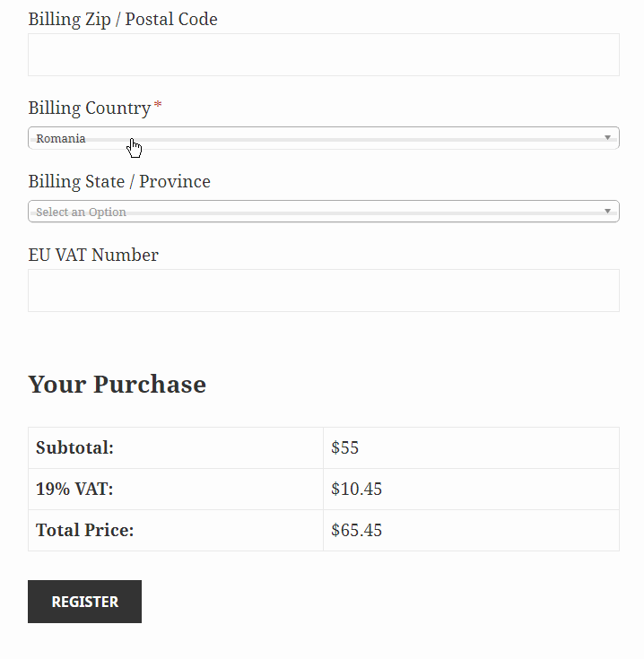Select the 19% VAT label cell
Viewport: 644px width, 659px height.
pos(74,490)
